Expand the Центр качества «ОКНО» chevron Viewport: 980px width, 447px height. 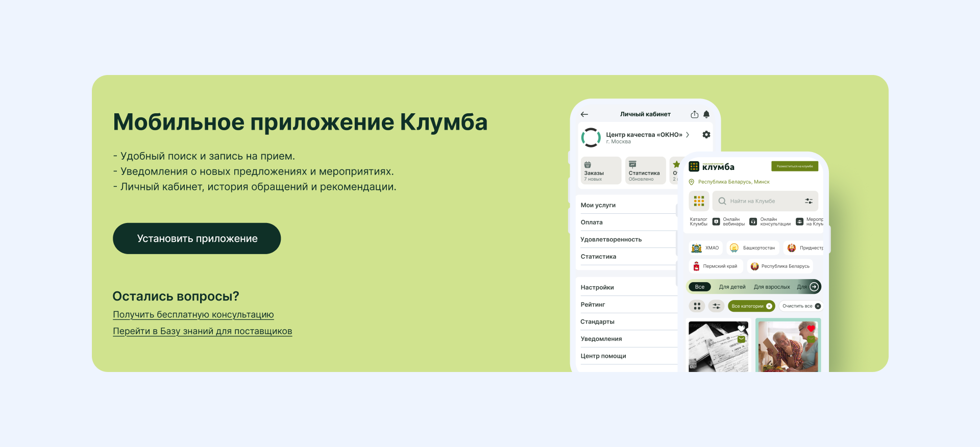pos(688,135)
